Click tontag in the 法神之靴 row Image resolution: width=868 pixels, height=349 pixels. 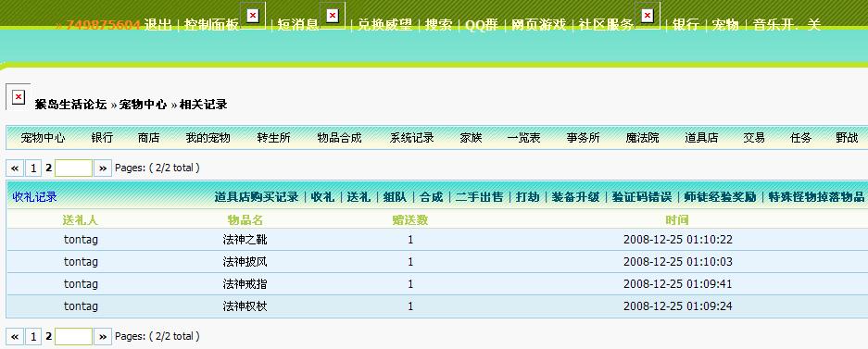tap(81, 240)
